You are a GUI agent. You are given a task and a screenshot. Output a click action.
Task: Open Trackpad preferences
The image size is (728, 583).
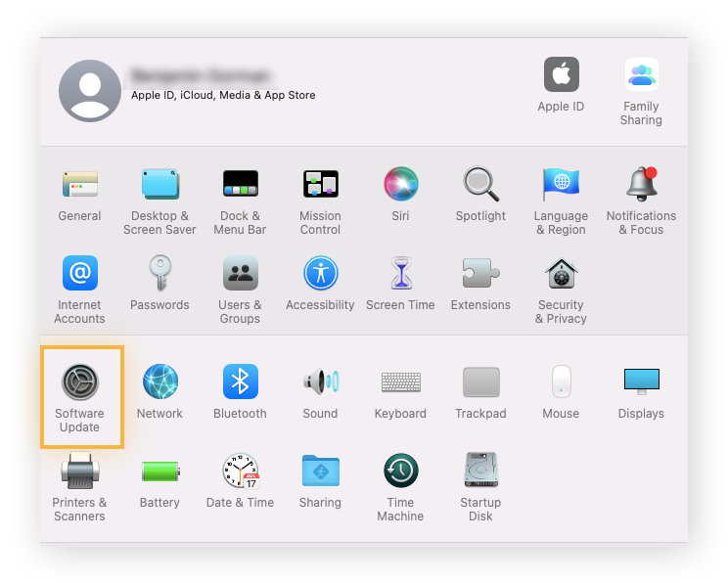pos(480,382)
